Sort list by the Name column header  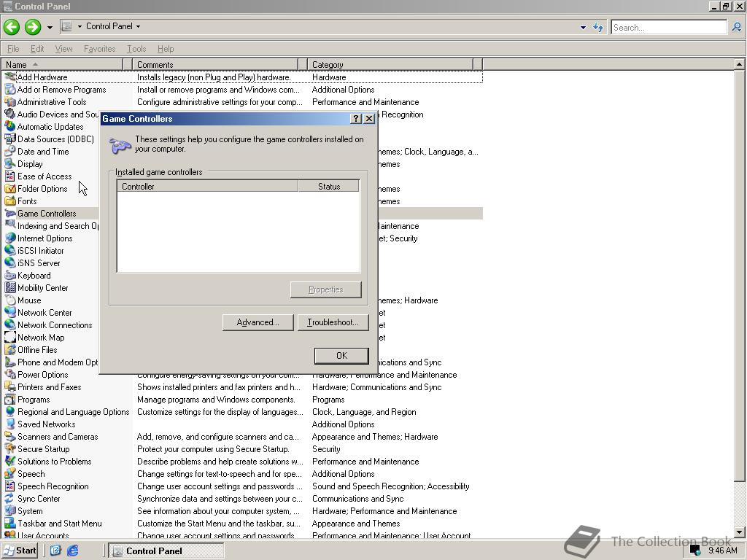coord(62,64)
